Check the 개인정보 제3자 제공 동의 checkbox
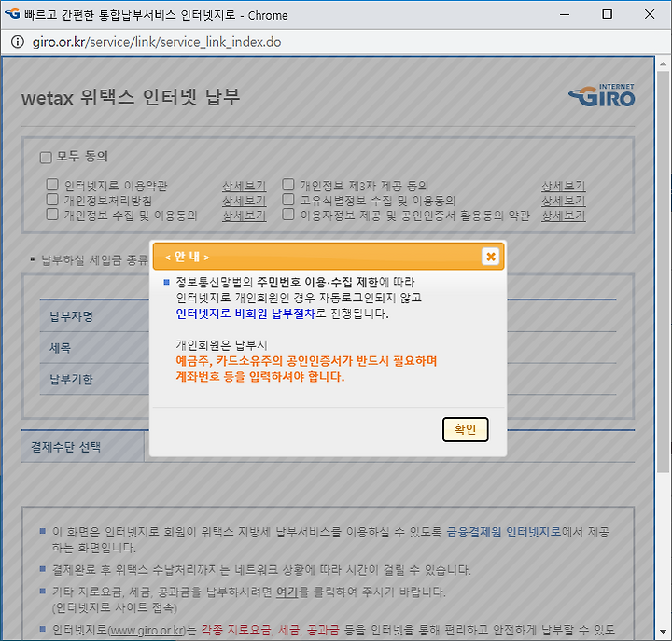The image size is (672, 641). pos(288,184)
